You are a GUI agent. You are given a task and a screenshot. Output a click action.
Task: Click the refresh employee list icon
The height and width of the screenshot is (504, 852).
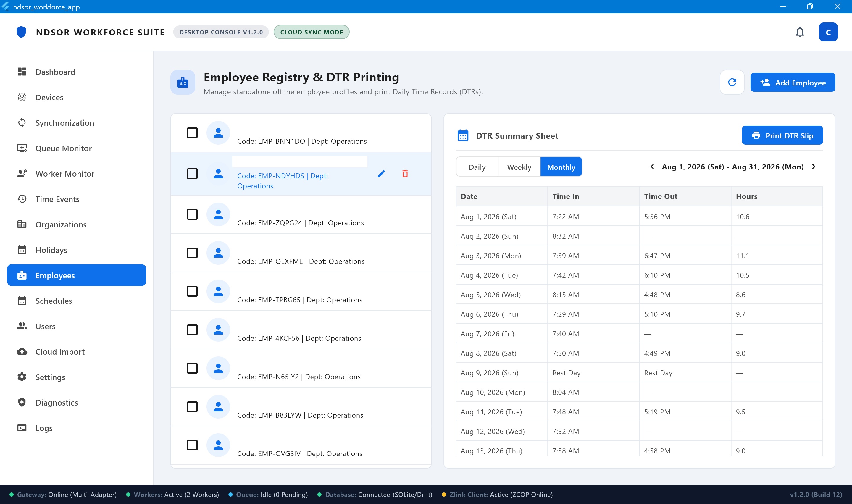point(732,82)
